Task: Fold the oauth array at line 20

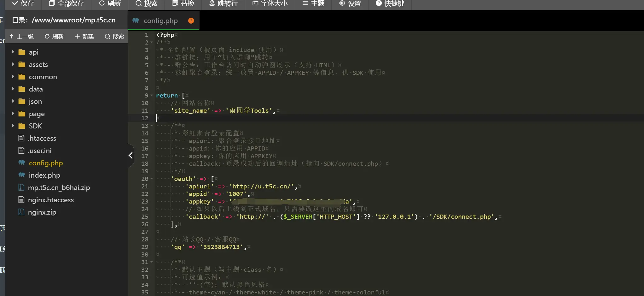Action: coord(152,179)
